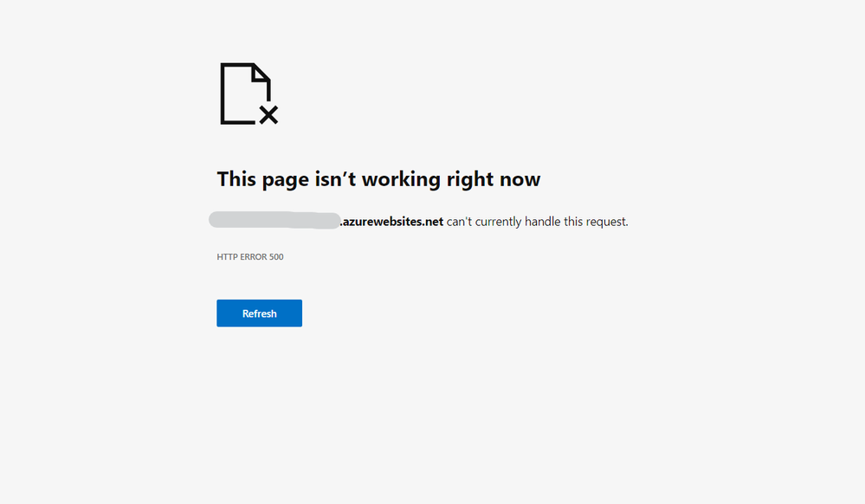Click the broken page document icon
The width and height of the screenshot is (865, 504).
[249, 94]
